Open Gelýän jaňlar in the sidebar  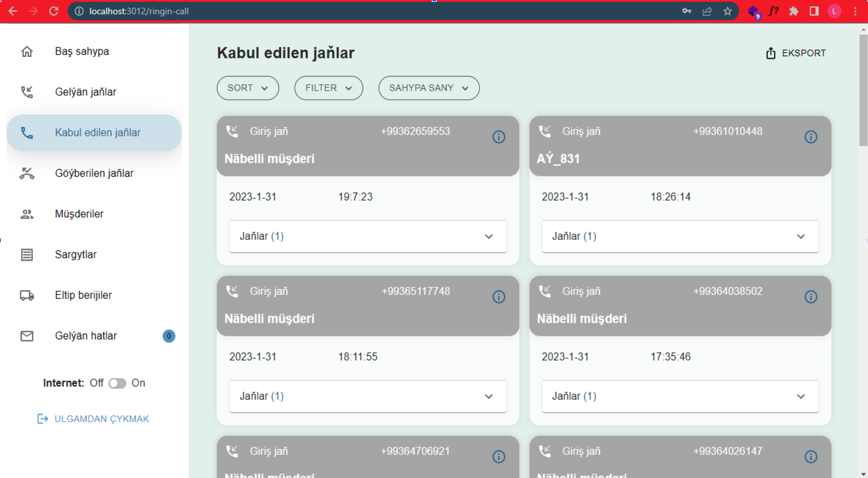pyautogui.click(x=94, y=92)
